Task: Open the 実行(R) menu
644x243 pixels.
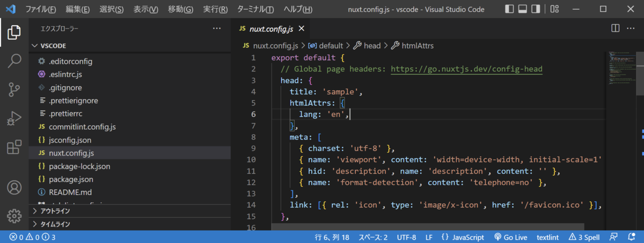Action: [x=215, y=10]
